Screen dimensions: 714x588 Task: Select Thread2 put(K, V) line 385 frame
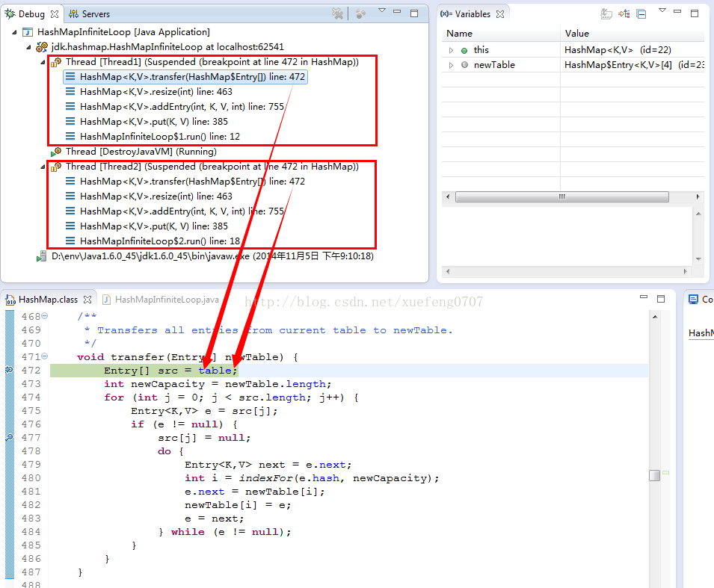pos(147,226)
